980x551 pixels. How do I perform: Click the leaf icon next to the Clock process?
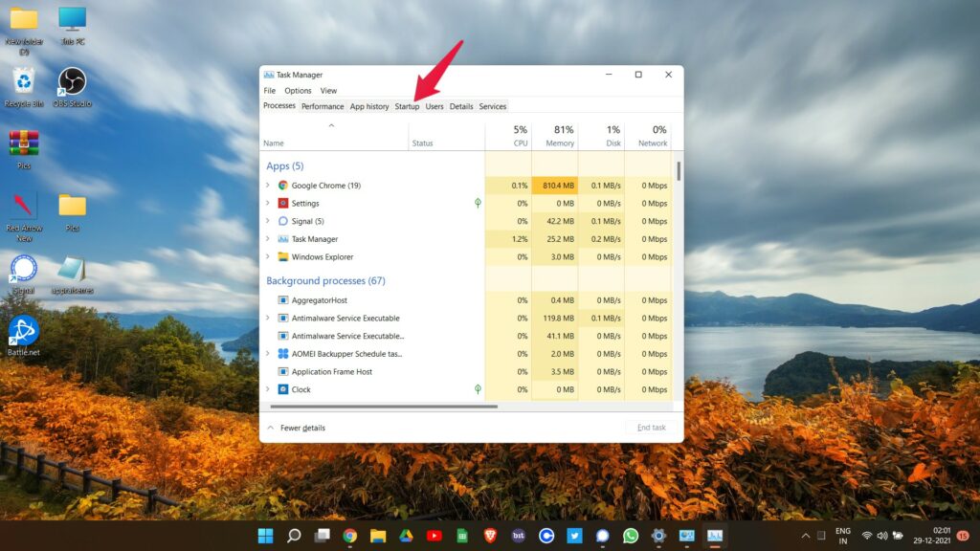pos(477,389)
